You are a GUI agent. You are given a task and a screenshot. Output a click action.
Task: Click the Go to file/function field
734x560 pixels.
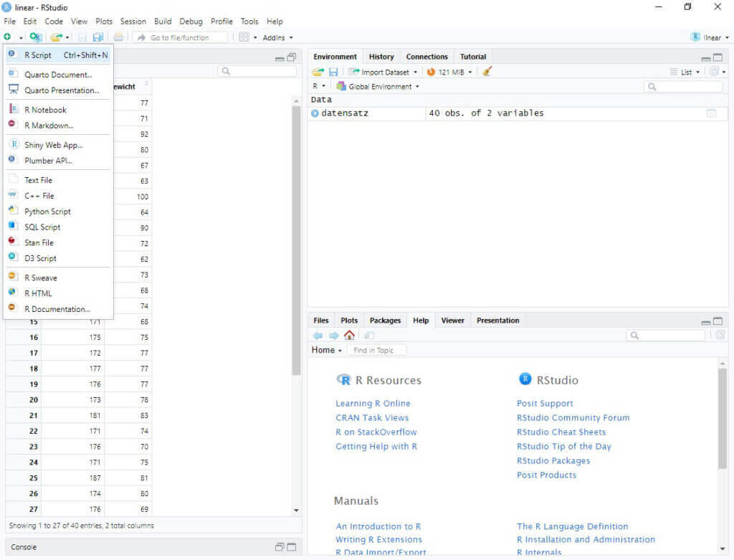(x=180, y=37)
